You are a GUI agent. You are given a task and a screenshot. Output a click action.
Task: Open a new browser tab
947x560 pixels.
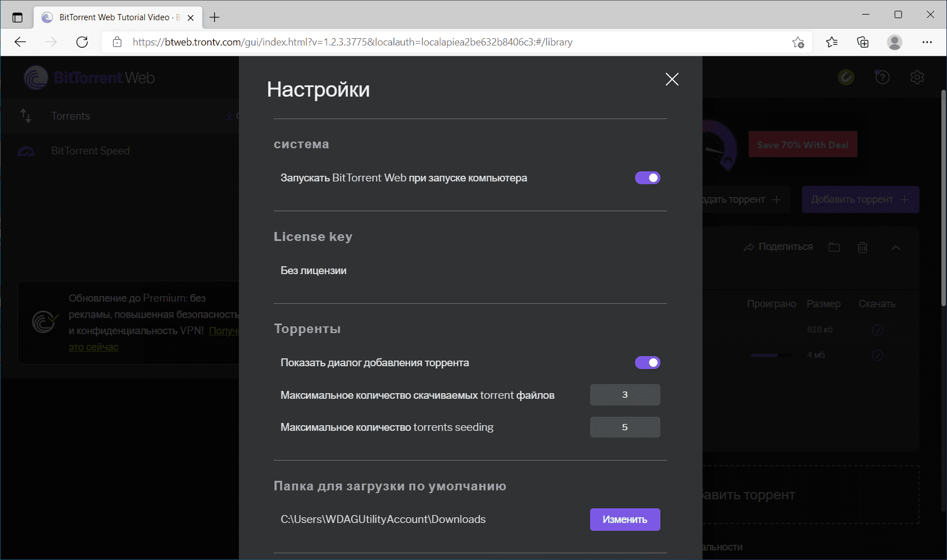(x=215, y=17)
